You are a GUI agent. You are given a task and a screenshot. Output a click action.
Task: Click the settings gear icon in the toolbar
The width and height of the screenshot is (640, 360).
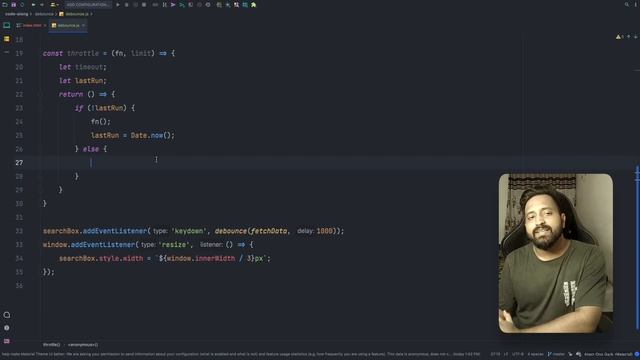tap(208, 5)
